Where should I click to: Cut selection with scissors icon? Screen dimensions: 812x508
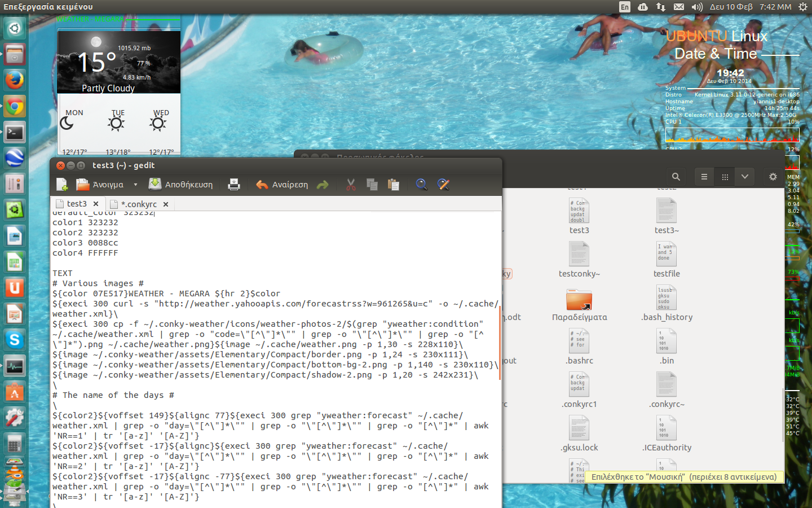click(x=351, y=185)
